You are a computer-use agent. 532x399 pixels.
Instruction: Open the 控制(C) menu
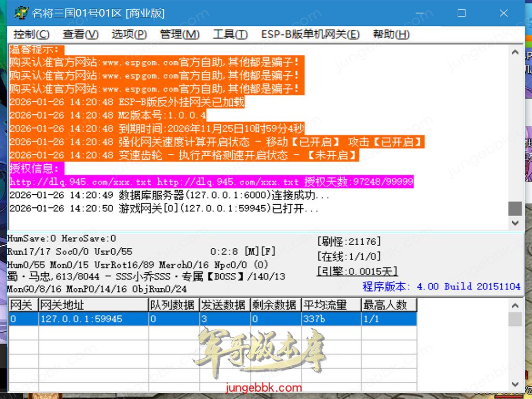pyautogui.click(x=32, y=34)
